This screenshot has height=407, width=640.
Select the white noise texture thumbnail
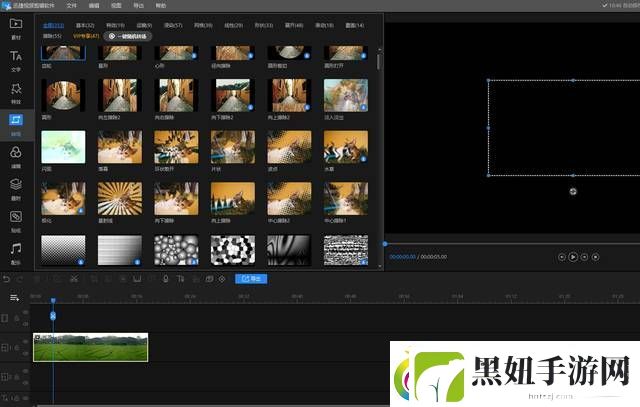(346, 250)
